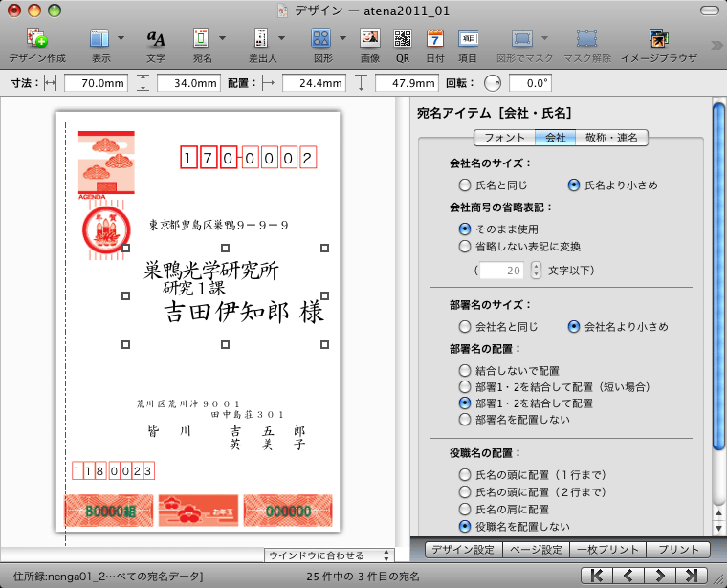Select 氏名と同じ for company name size
Viewport: 727px width, 588px height.
pos(465,185)
